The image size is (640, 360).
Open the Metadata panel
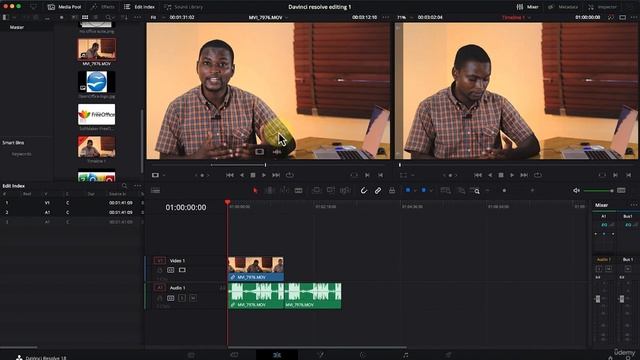[563, 7]
